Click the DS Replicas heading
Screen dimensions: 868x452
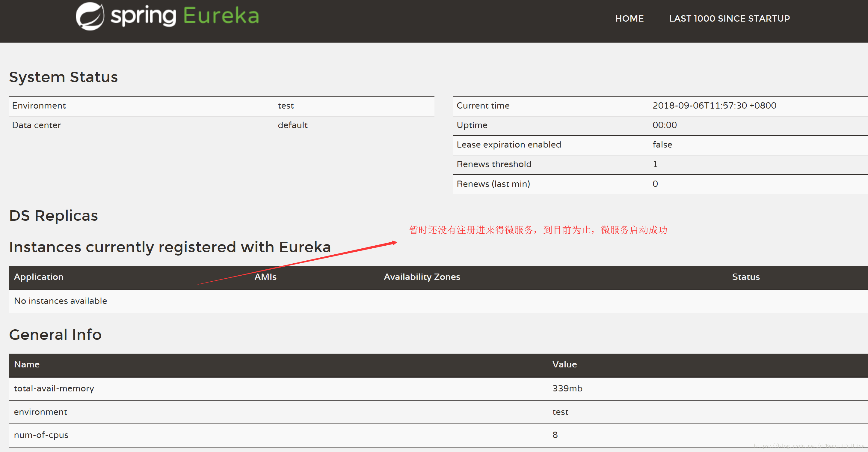coord(54,216)
